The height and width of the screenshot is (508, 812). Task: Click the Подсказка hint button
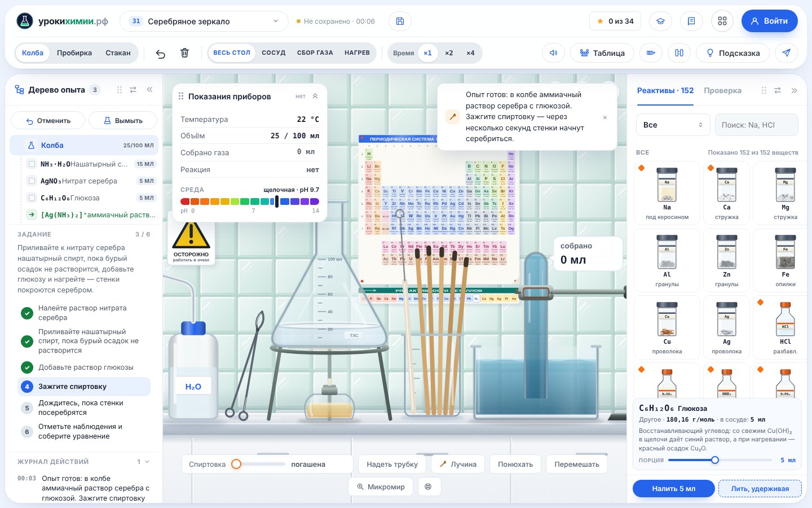click(732, 53)
